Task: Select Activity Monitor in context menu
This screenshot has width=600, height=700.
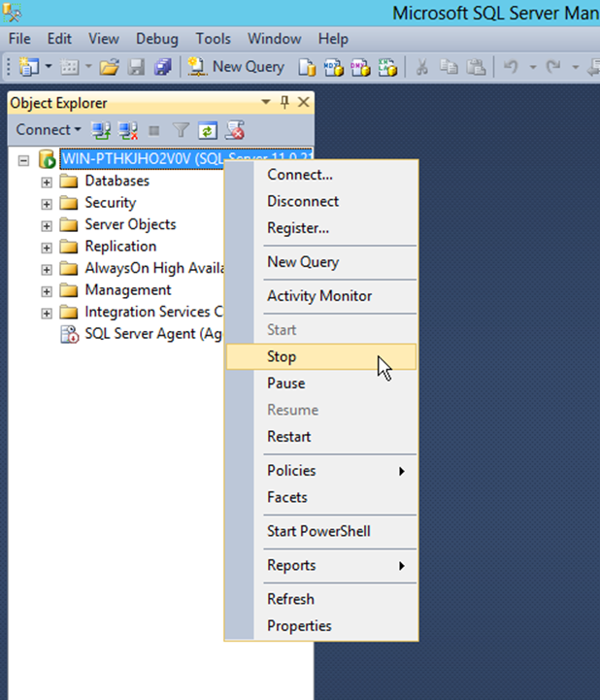Action: [x=319, y=296]
